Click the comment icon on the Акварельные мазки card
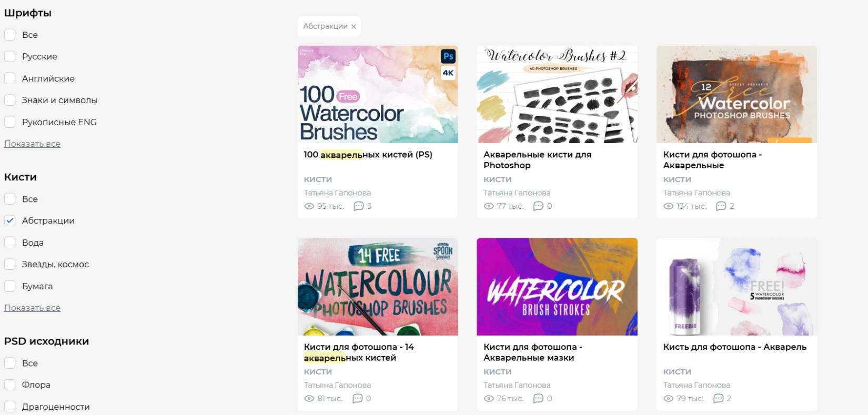Viewport: 868px width, 415px height. click(x=538, y=399)
